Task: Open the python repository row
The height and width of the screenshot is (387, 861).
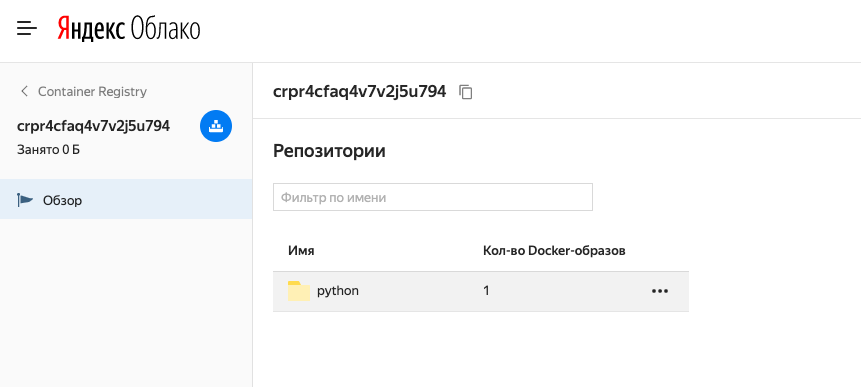Action: point(480,291)
